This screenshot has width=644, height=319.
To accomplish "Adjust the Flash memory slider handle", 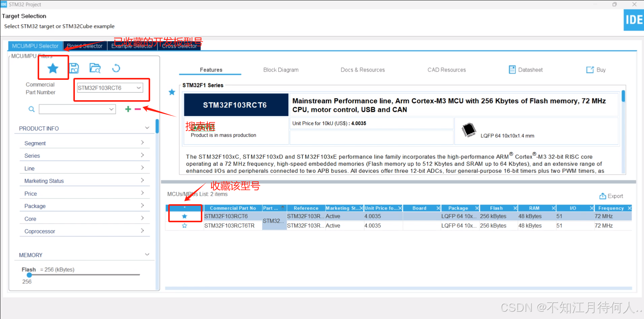I will click(29, 275).
